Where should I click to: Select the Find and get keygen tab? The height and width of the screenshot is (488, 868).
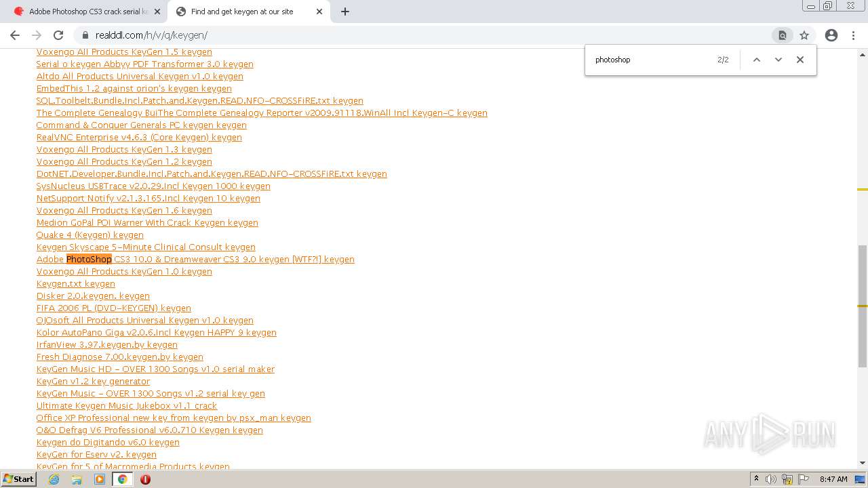249,12
